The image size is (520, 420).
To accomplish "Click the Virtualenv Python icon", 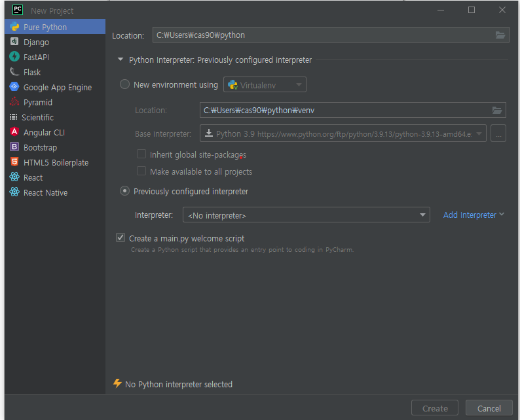I will pyautogui.click(x=232, y=85).
